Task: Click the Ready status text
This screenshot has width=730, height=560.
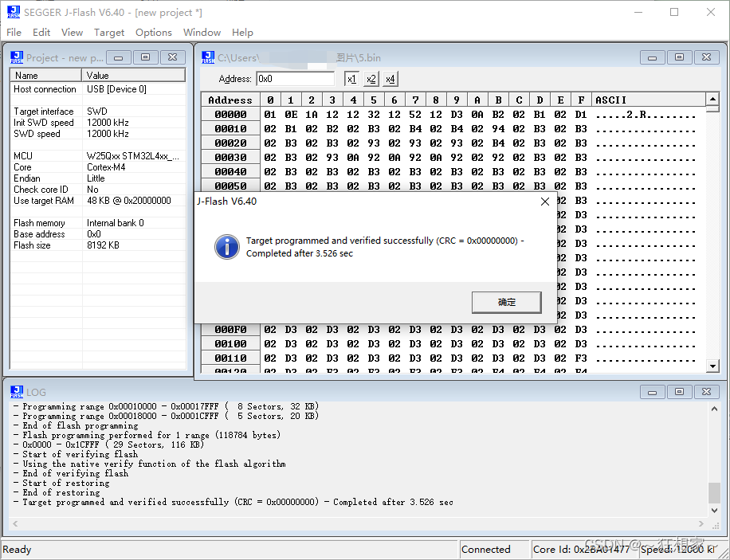Action: point(18,550)
